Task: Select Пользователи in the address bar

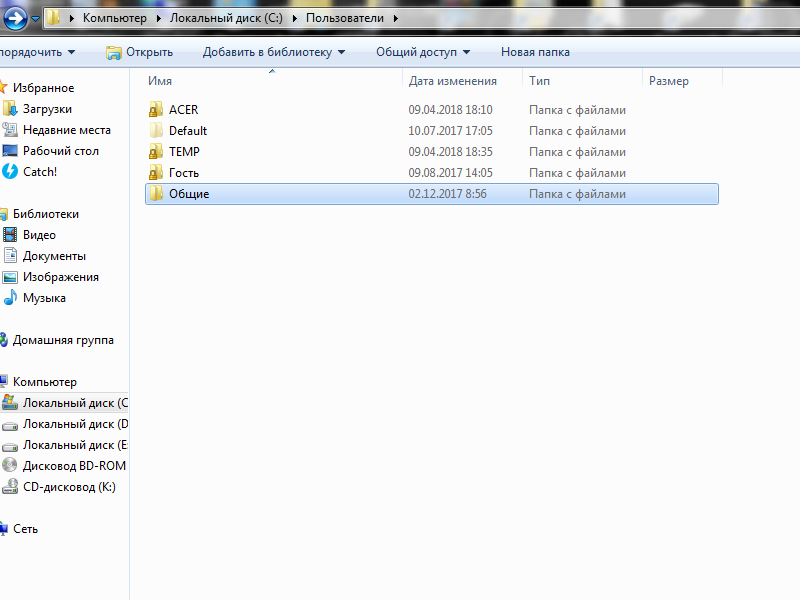Action: (x=345, y=18)
